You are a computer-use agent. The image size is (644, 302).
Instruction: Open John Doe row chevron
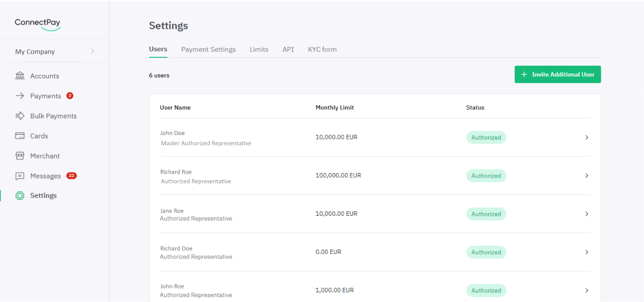tap(587, 137)
